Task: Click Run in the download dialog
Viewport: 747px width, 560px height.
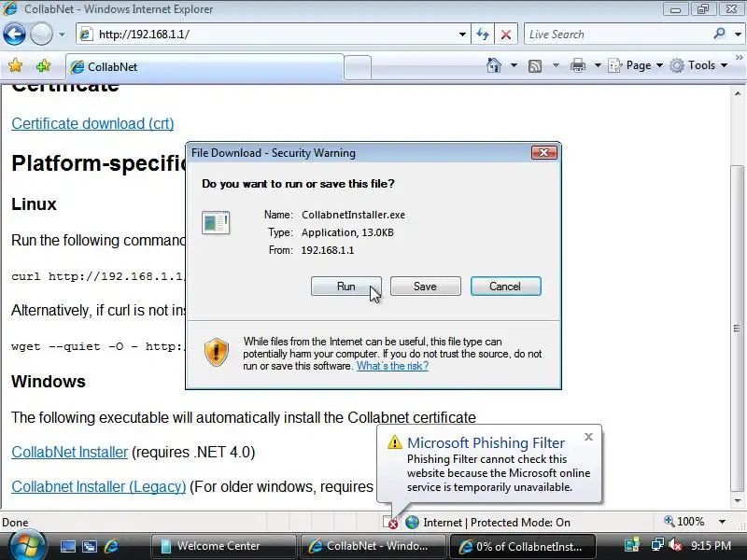Action: [345, 287]
